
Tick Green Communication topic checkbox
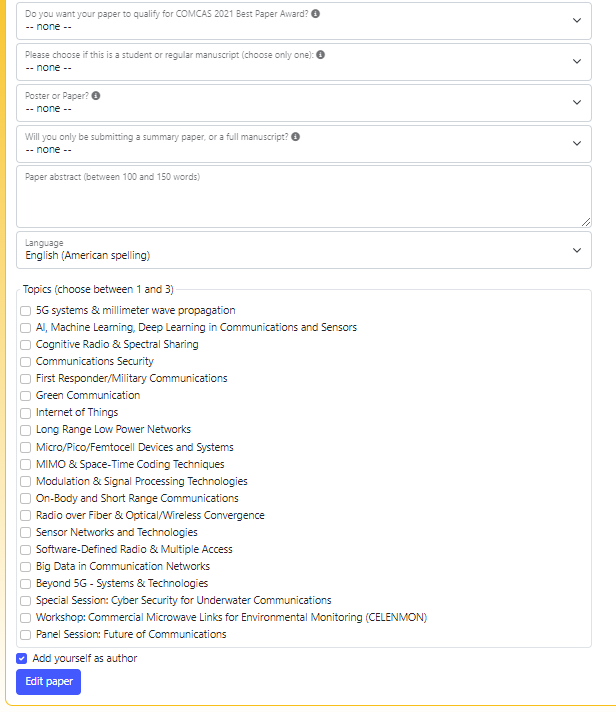pos(25,396)
